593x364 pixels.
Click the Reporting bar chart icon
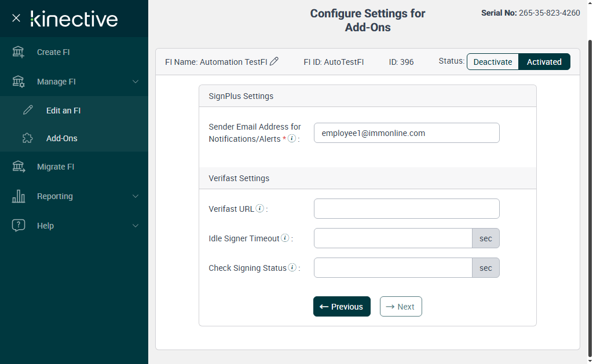pyautogui.click(x=19, y=196)
